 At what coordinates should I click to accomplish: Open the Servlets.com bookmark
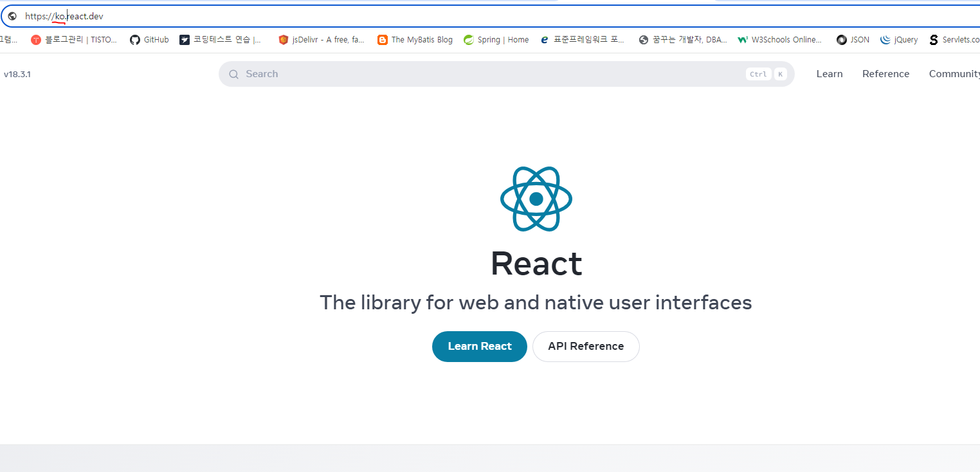[x=955, y=40]
